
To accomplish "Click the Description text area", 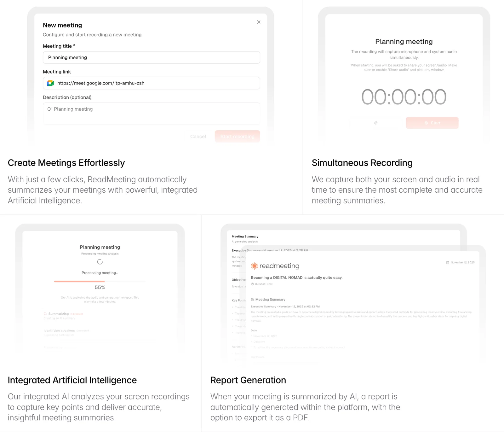I will pos(151,114).
